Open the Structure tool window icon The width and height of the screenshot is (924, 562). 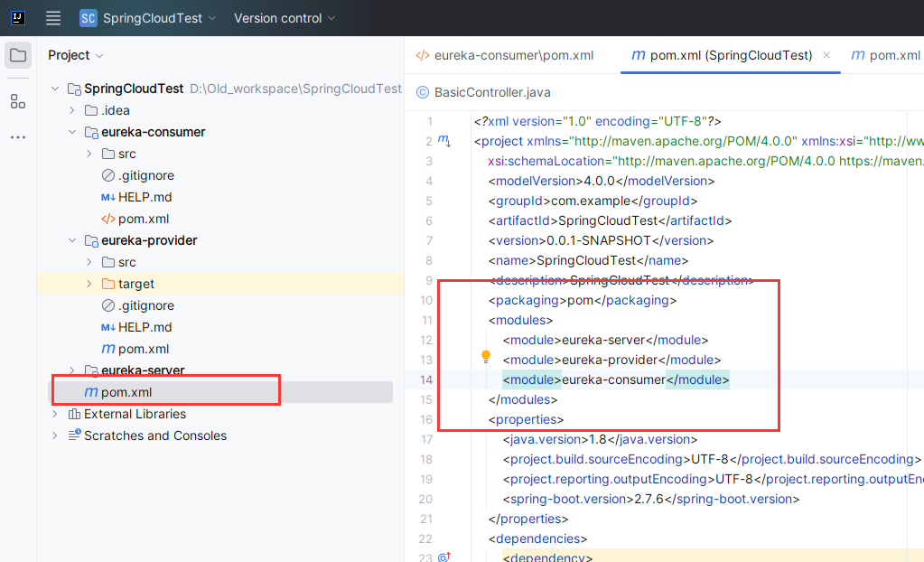tap(18, 101)
